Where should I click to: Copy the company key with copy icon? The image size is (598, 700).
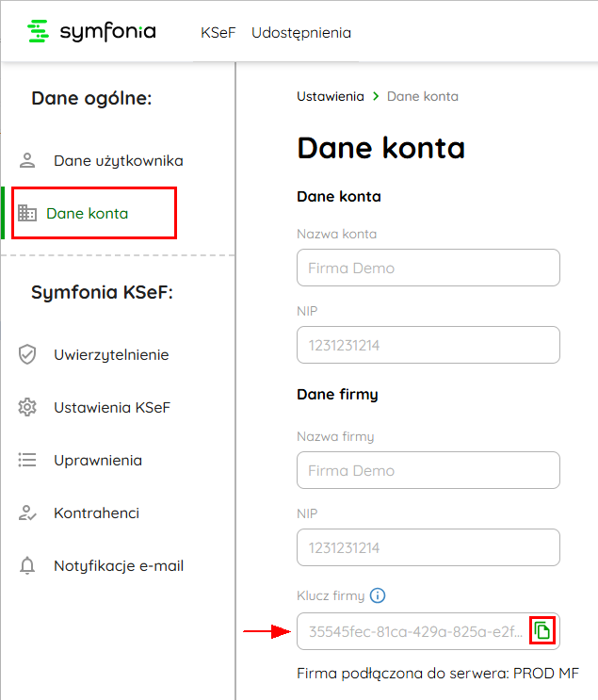[542, 631]
